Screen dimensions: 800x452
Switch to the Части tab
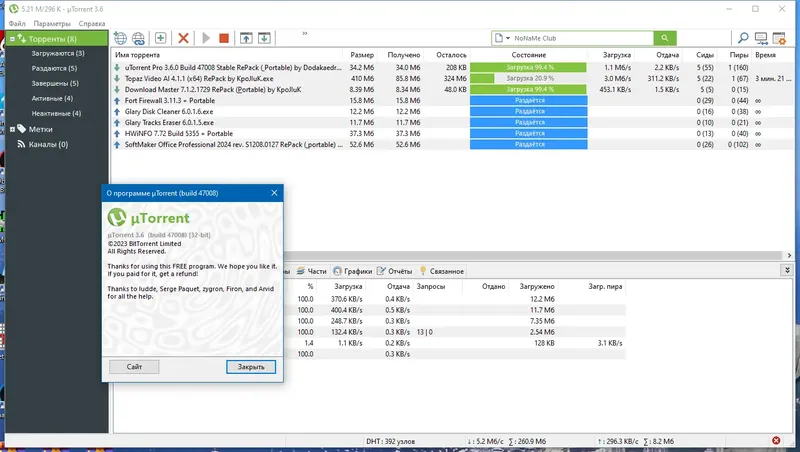click(312, 271)
